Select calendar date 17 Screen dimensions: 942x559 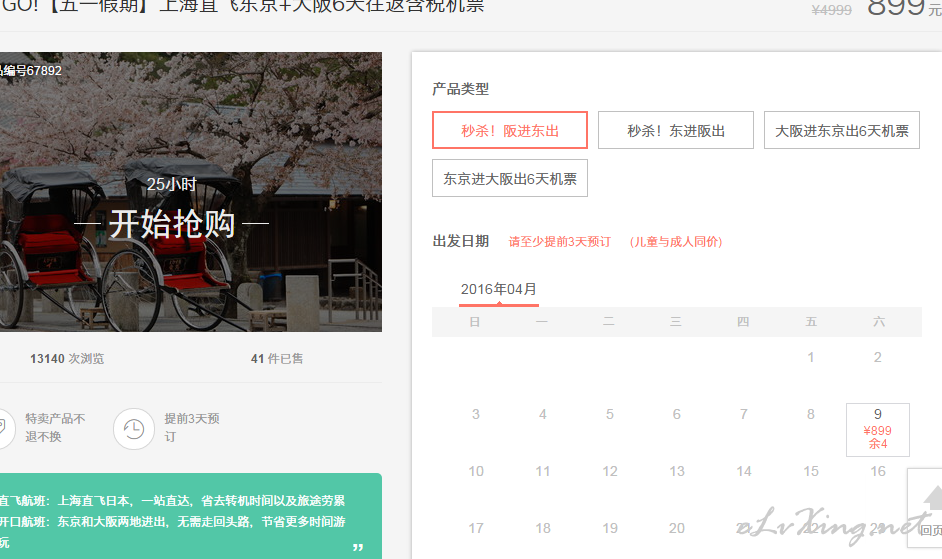[x=476, y=528]
